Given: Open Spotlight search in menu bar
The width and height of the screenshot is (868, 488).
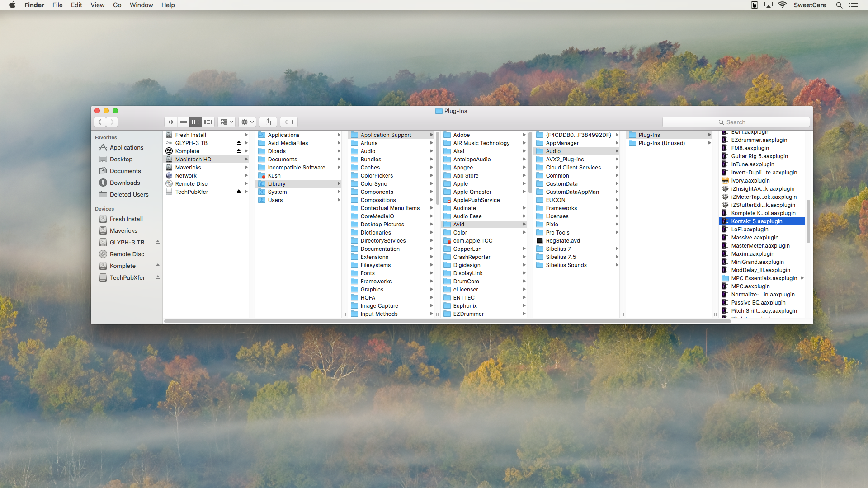Looking at the screenshot, I should 839,5.
